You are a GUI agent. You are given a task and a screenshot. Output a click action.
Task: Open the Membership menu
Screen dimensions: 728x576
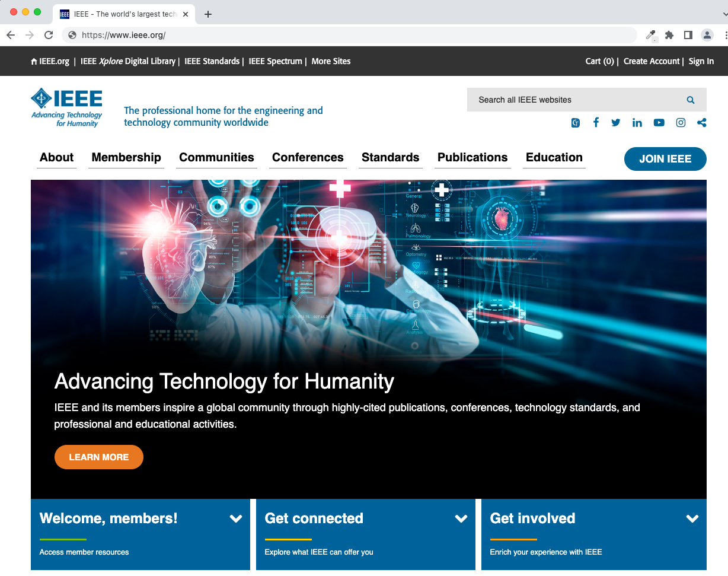[126, 157]
